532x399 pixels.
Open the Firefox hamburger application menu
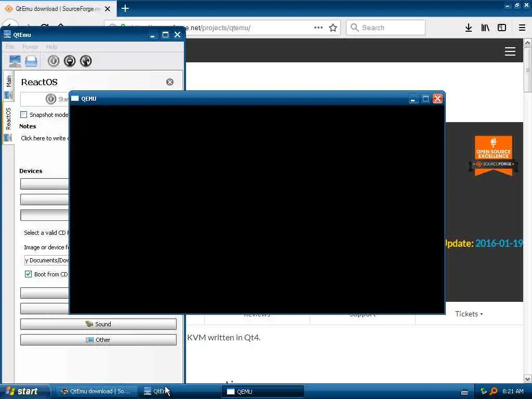pyautogui.click(x=522, y=28)
